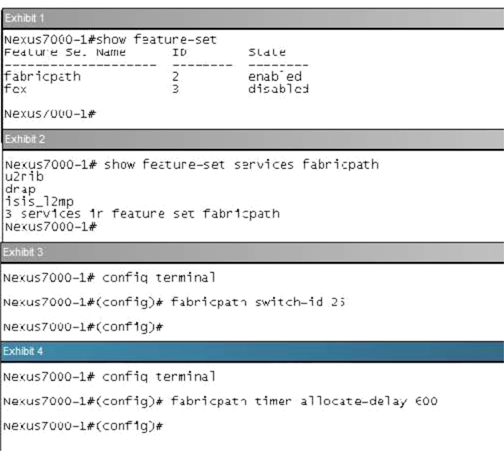Click the isis_l2mp service line
The height and width of the screenshot is (451, 504).
pyautogui.click(x=39, y=202)
